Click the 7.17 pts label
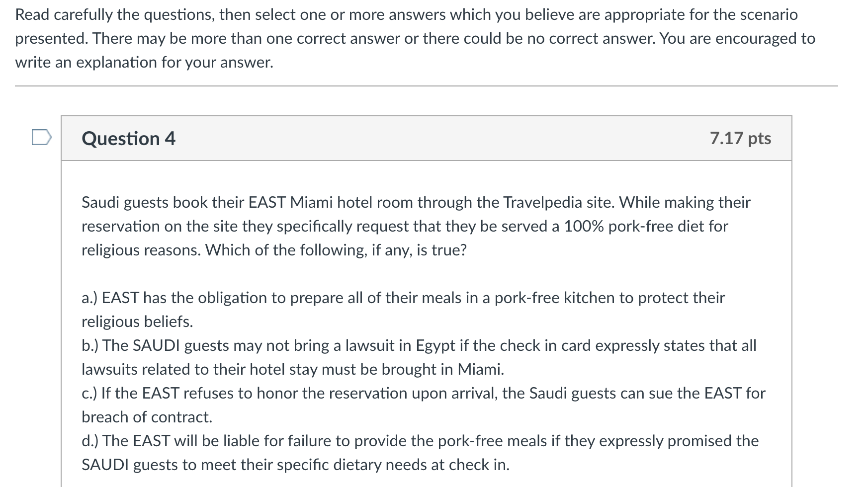Viewport: 868px width, 487px height. click(741, 138)
